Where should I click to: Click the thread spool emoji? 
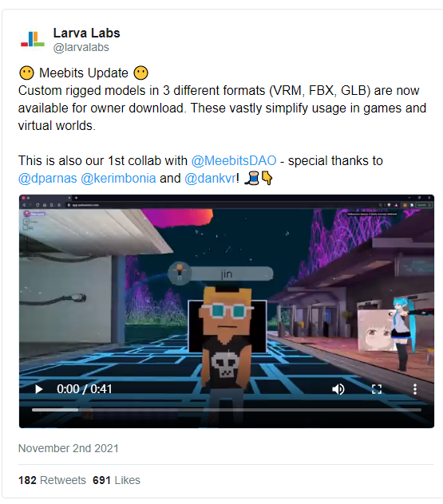(x=252, y=178)
